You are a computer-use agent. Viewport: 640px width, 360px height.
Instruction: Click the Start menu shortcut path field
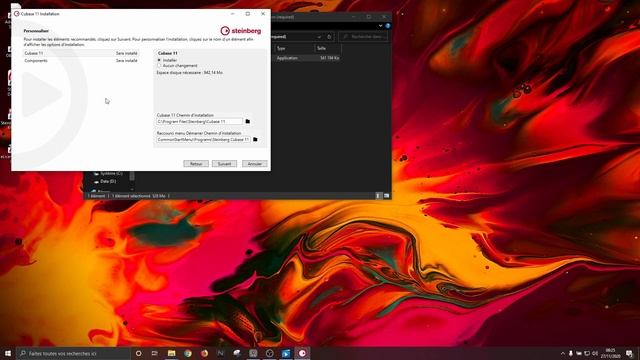coord(203,140)
